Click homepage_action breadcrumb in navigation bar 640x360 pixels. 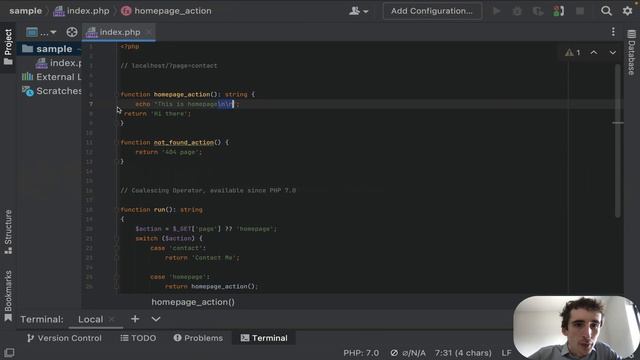coord(166,11)
